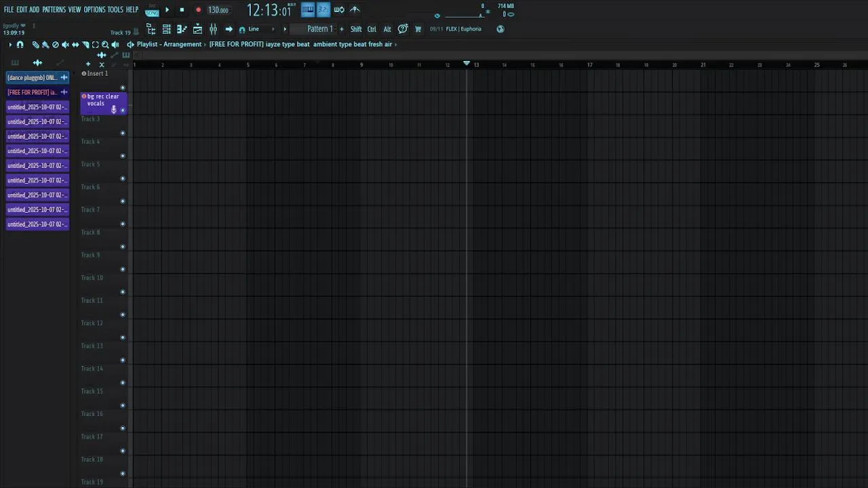Select the Mute tool

[x=65, y=45]
